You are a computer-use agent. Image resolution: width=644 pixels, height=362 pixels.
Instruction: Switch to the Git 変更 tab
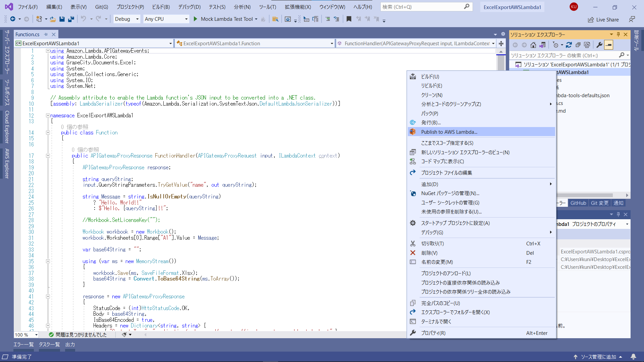[600, 203]
